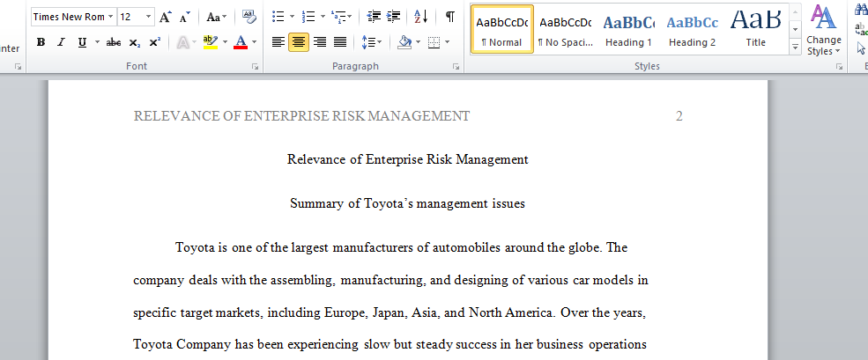The image size is (868, 360).
Task: Click the Multilevel List icon
Action: (x=338, y=17)
